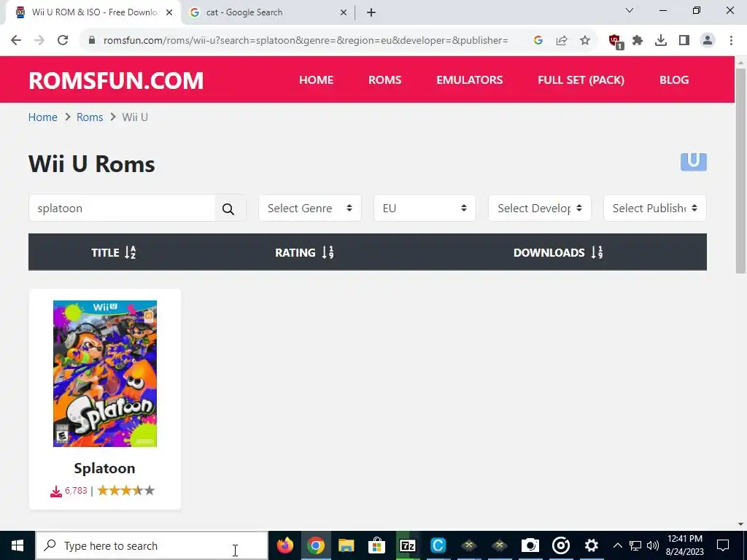Open the network tray icon
The width and height of the screenshot is (747, 560).
pos(635,545)
